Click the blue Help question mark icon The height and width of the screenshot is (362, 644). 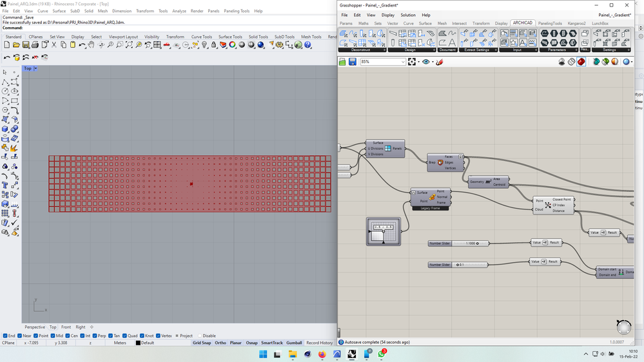pyautogui.click(x=307, y=44)
